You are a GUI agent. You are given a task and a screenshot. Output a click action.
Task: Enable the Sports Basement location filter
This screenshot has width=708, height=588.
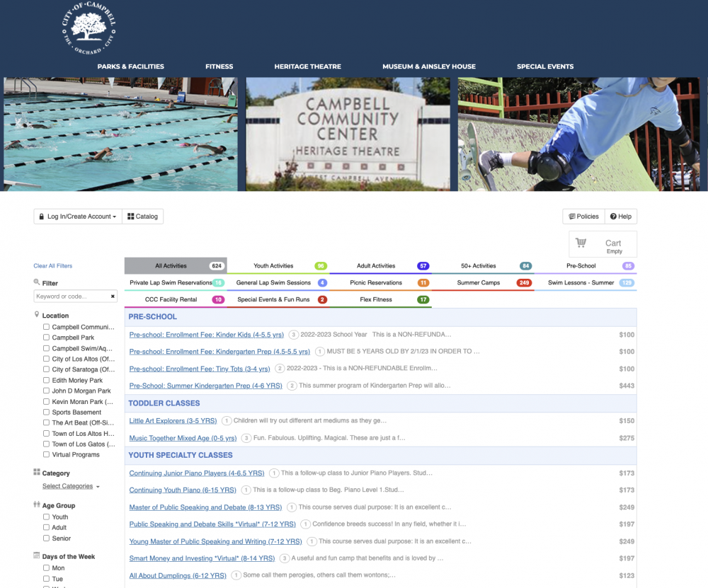click(46, 412)
